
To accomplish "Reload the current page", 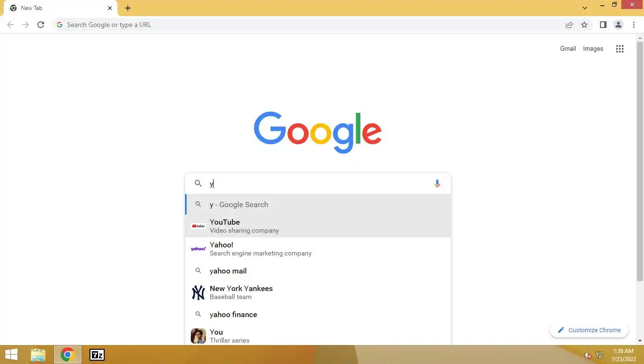I will click(41, 25).
